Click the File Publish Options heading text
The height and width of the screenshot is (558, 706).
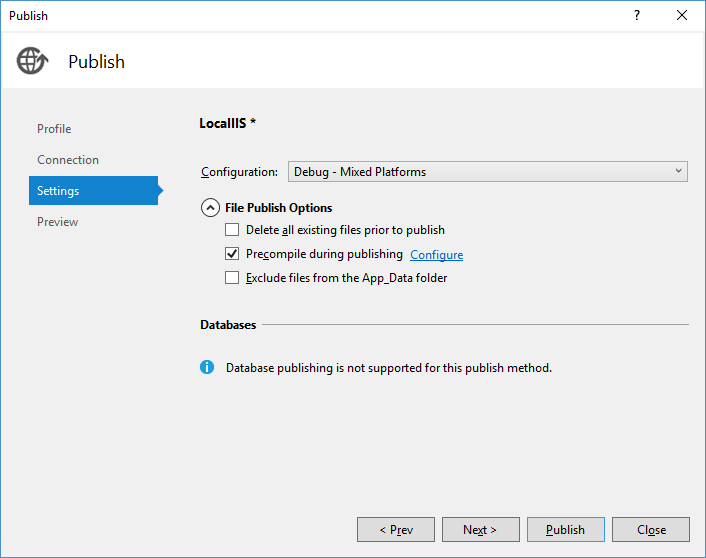pyautogui.click(x=278, y=208)
